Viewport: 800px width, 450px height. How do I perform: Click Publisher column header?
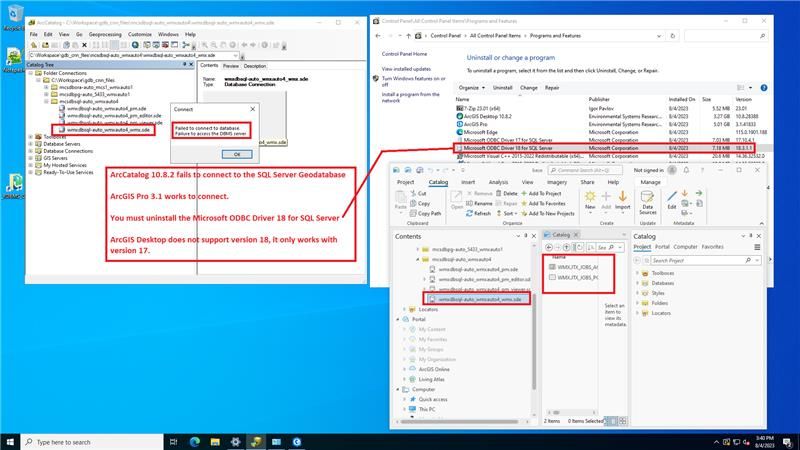[599, 99]
